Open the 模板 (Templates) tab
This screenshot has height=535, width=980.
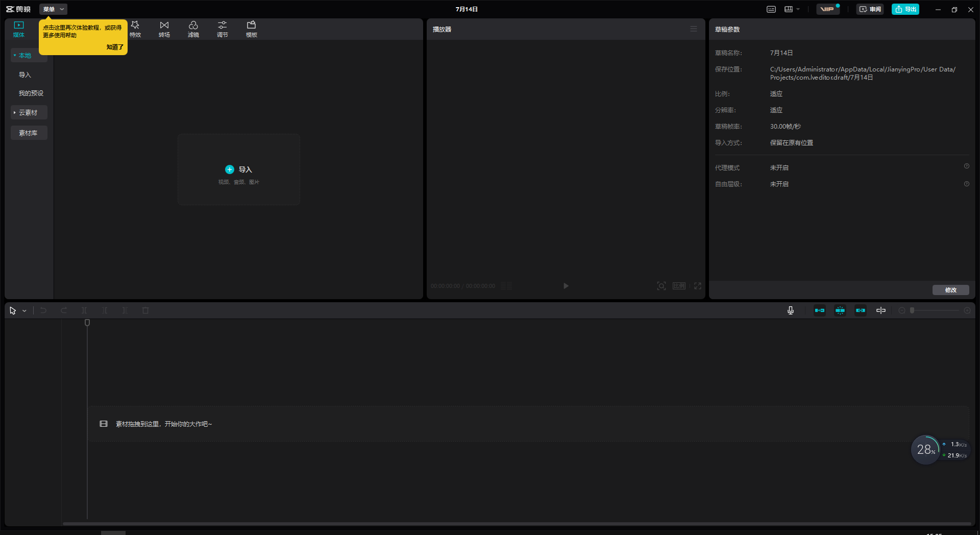[252, 29]
